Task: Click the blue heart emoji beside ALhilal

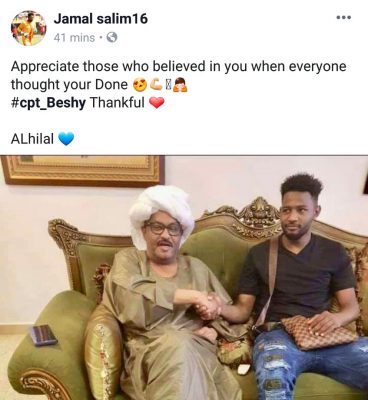Action: [x=66, y=138]
